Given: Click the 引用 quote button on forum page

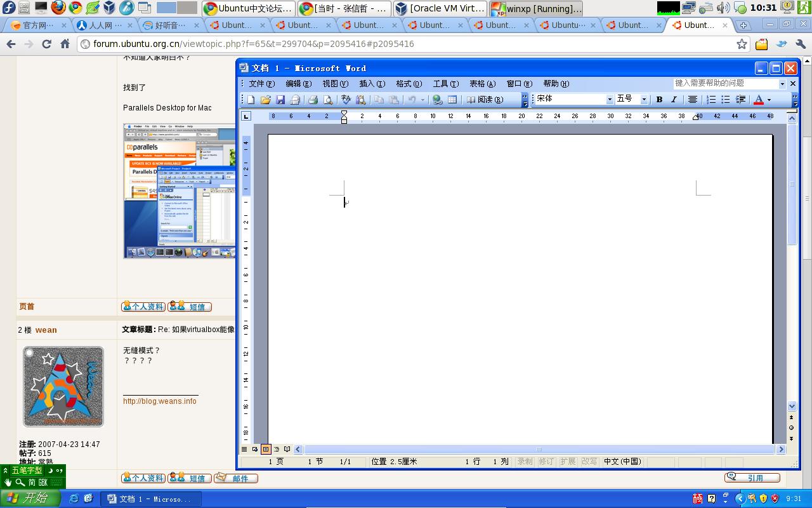Looking at the screenshot, I should coord(752,478).
